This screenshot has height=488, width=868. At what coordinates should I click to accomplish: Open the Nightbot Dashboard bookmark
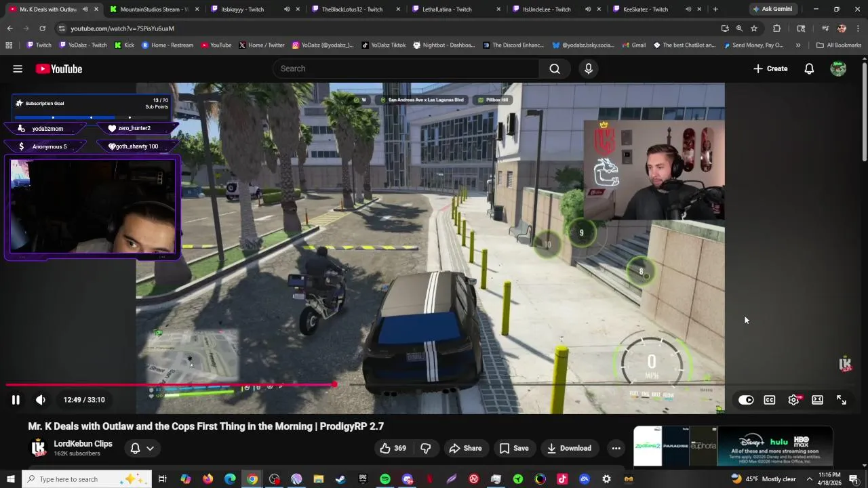pos(443,45)
